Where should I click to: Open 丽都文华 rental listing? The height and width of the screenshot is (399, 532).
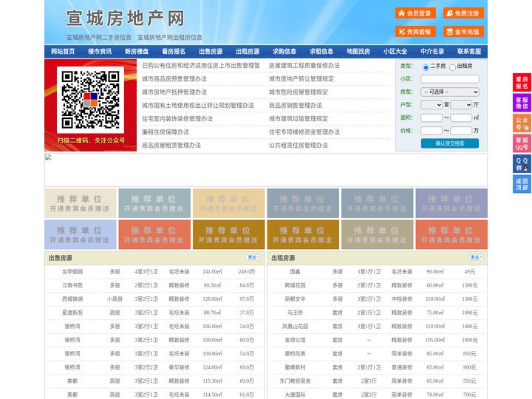click(x=295, y=299)
